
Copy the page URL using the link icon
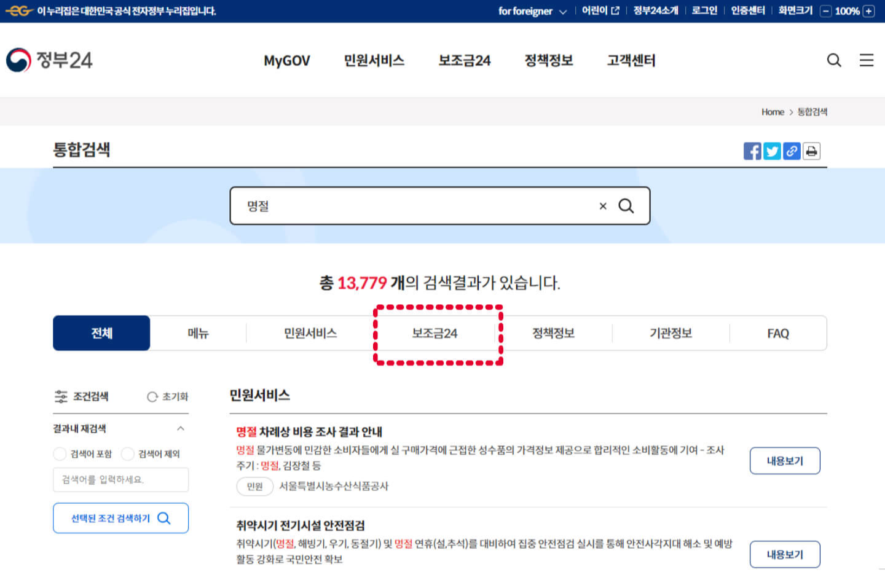(x=792, y=151)
